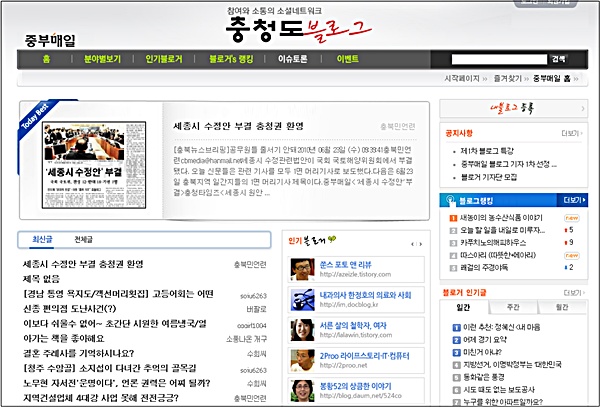Open popular post 동화같은 풍경
This screenshot has width=600, height=407.
pos(484,377)
